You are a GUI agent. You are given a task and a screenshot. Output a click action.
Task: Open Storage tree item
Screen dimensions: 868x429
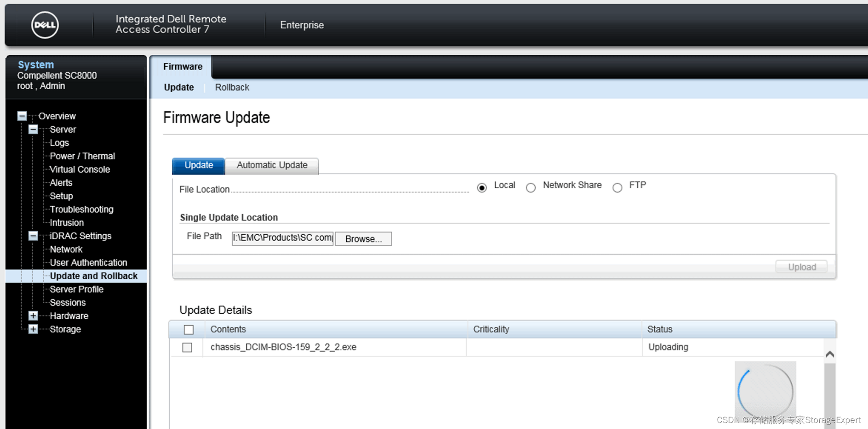tap(65, 329)
